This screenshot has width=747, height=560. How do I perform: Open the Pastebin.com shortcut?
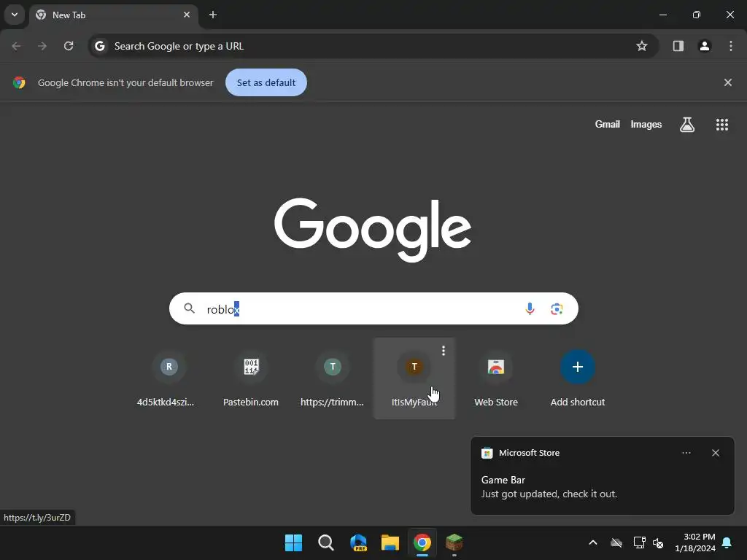coord(251,378)
